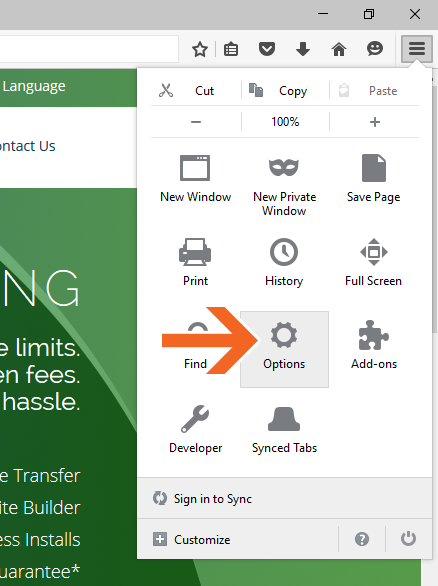
Task: Click the Save Page icon
Action: 374,168
